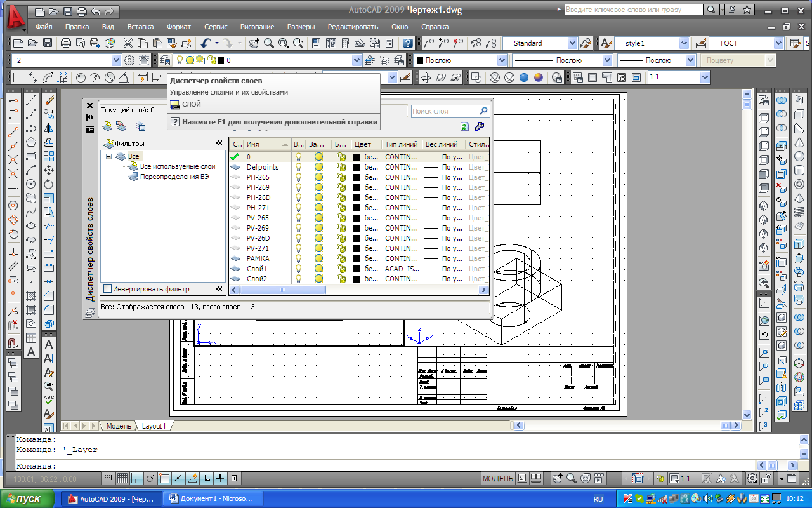Open the Рисование menu
Viewport: 812px width, 508px height.
257,27
